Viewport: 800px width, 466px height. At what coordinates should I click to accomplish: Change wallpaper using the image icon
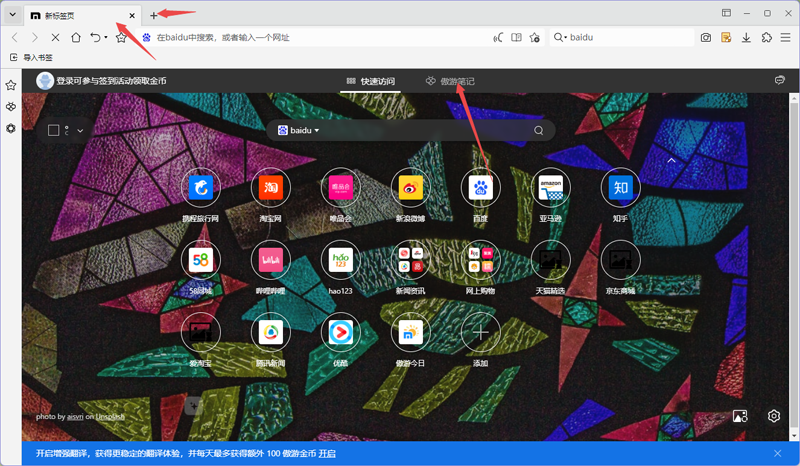click(x=741, y=416)
